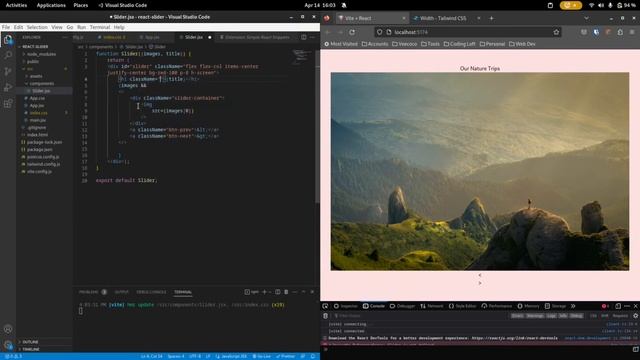Click the previous slide arrow on page
This screenshot has height=360, width=640.
(x=480, y=275)
